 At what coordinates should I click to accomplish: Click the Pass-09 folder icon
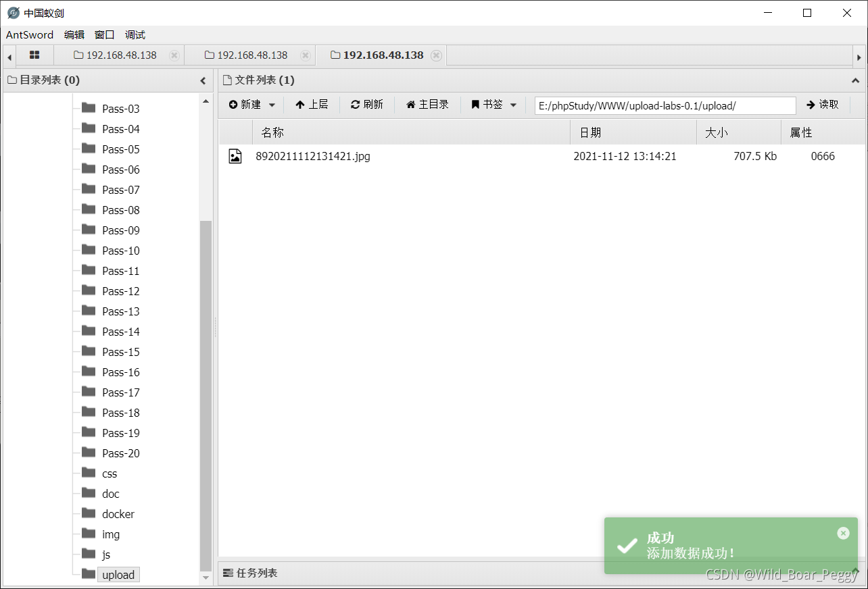[89, 229]
